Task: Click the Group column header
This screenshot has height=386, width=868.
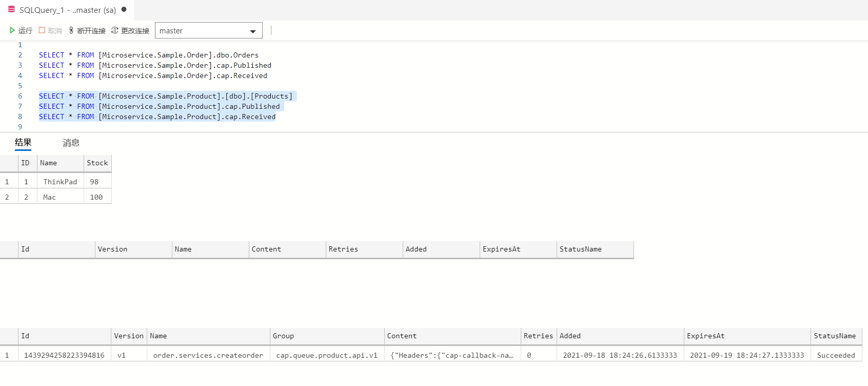Action: 283,336
